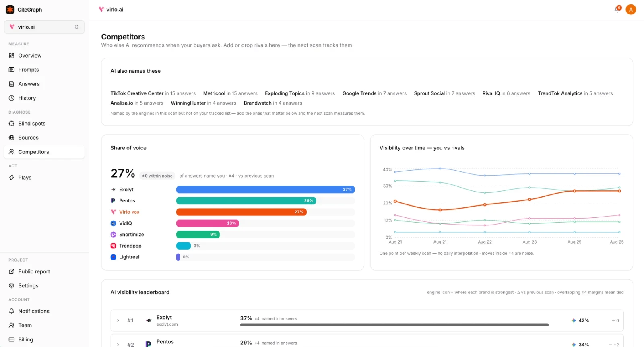Viewport: 644px width, 347px height.
Task: Open the virlo.ai project switcher dropdown
Action: coord(44,27)
